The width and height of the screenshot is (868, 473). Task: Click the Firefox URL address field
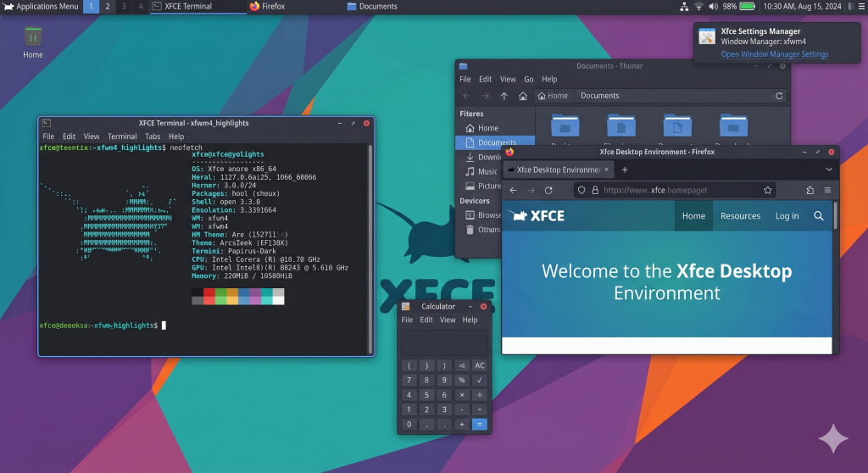click(675, 190)
